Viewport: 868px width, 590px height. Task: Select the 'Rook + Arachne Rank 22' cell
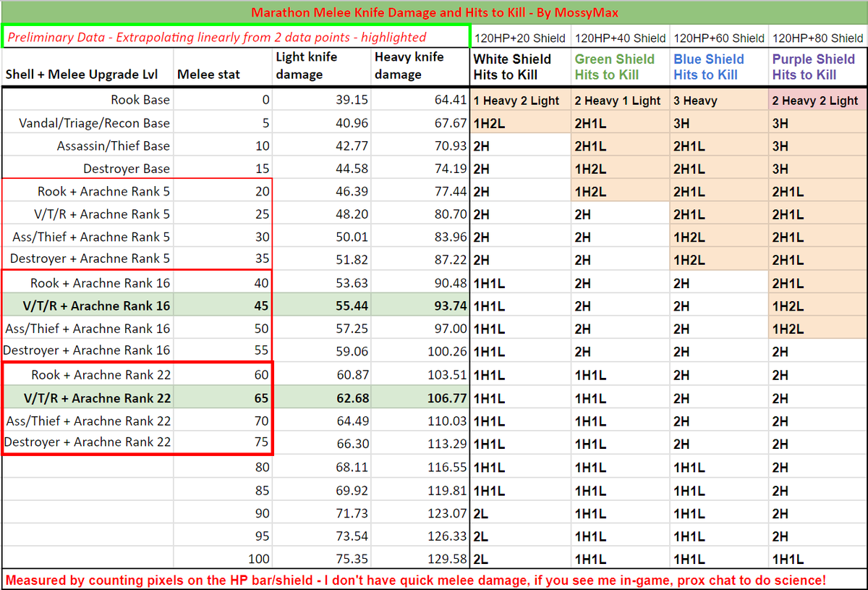(88, 375)
